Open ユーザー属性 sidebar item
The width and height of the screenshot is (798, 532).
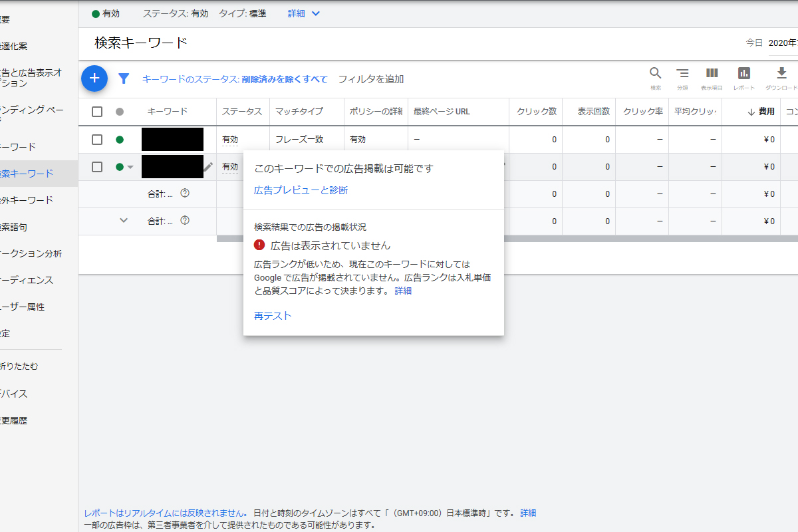(23, 307)
